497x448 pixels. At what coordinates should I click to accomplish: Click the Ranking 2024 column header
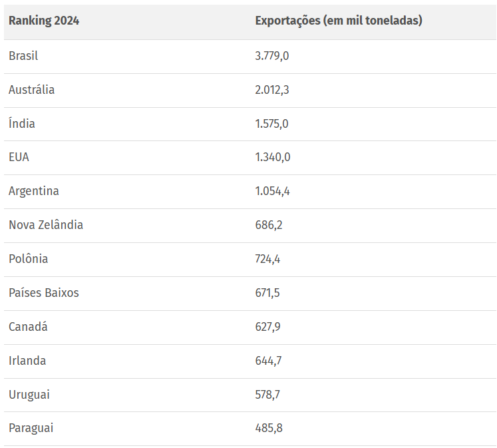tap(44, 21)
